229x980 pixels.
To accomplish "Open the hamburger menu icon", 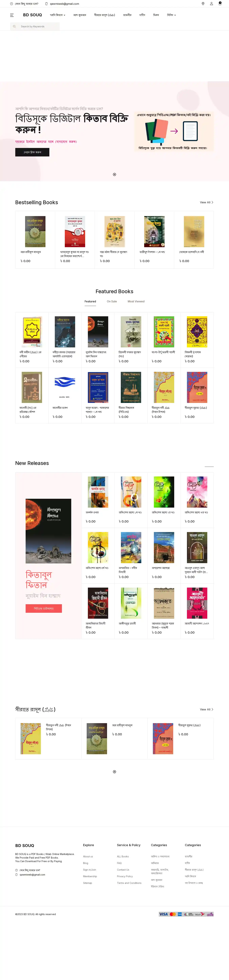I will coord(12,15).
